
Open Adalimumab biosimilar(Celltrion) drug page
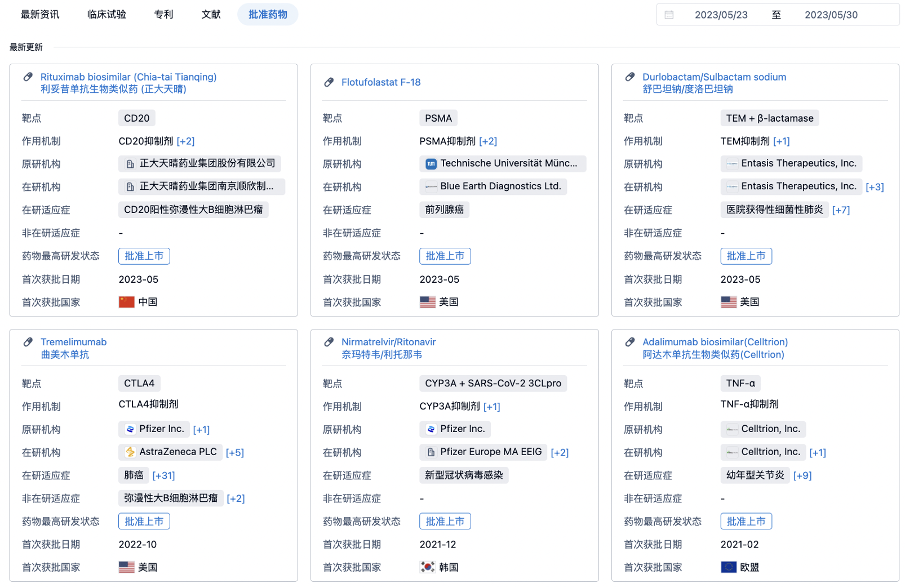[715, 342]
